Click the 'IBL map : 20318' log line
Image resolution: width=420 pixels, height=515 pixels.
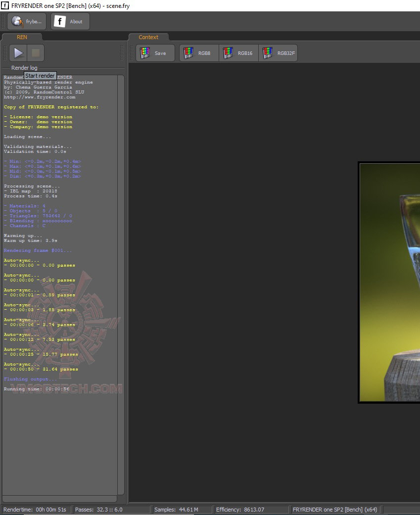coord(31,191)
